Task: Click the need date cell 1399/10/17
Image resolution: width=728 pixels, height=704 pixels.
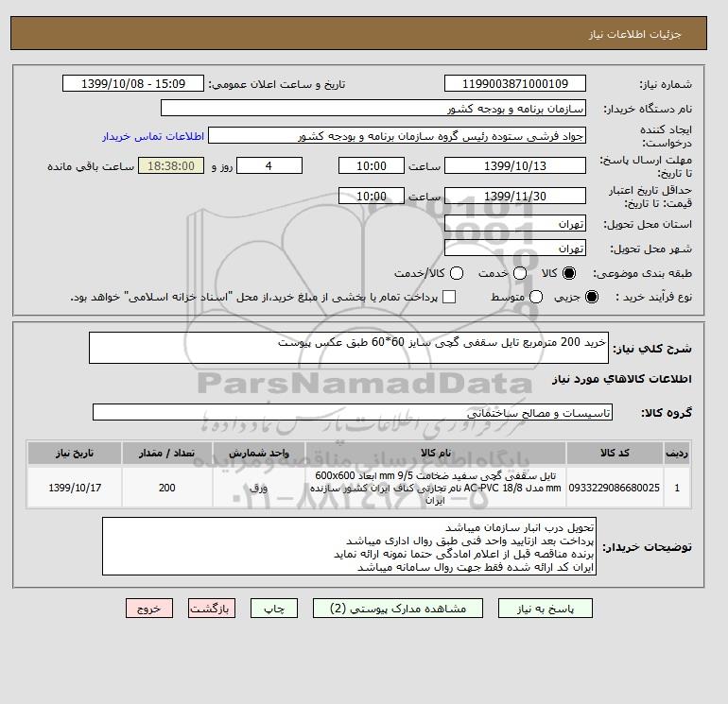Action: click(x=75, y=488)
